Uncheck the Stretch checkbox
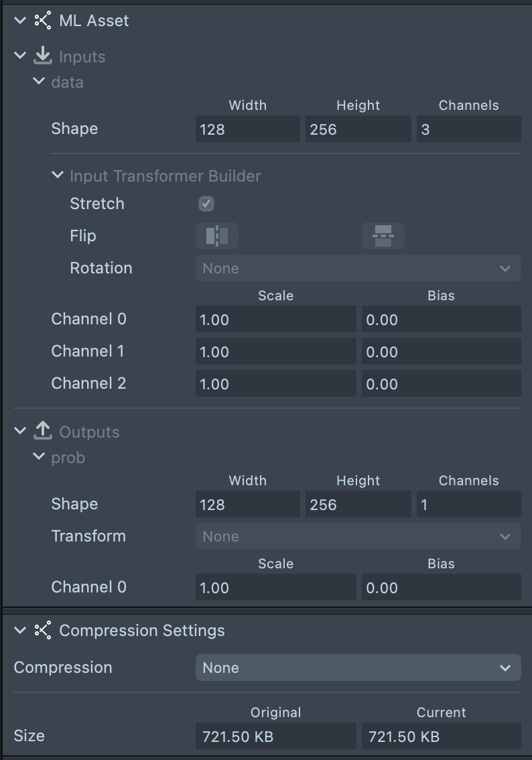The height and width of the screenshot is (760, 532). click(x=206, y=204)
